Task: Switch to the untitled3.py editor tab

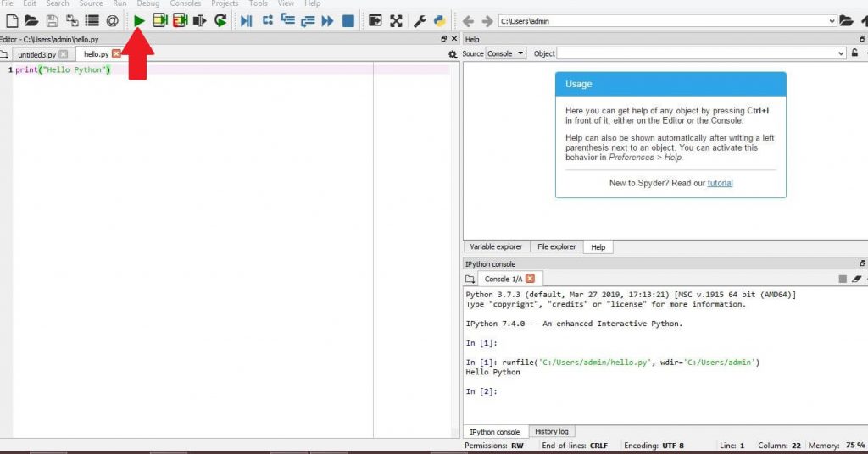Action: (36, 54)
